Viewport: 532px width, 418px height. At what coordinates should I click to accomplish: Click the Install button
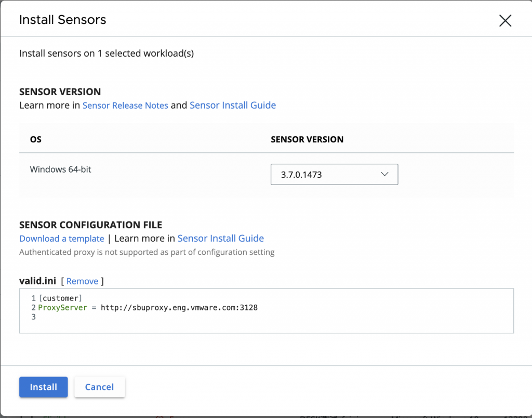(44, 387)
